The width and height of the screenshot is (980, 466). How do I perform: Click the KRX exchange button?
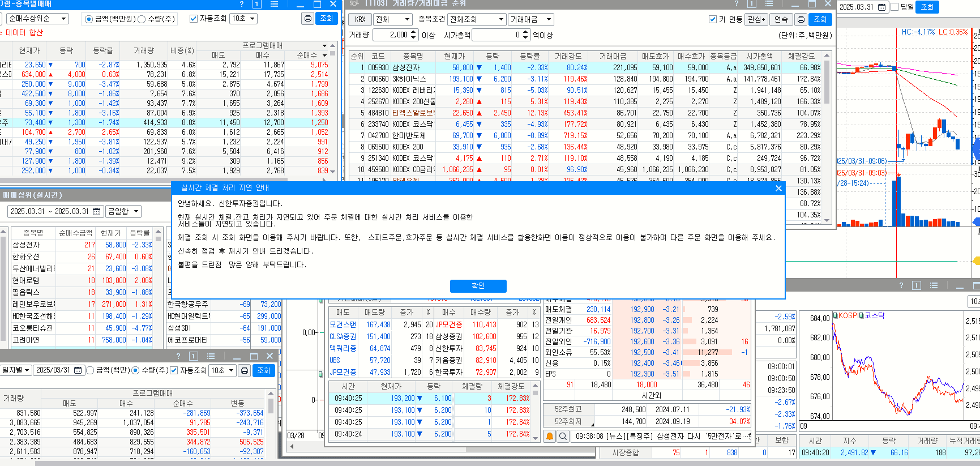[x=360, y=19]
